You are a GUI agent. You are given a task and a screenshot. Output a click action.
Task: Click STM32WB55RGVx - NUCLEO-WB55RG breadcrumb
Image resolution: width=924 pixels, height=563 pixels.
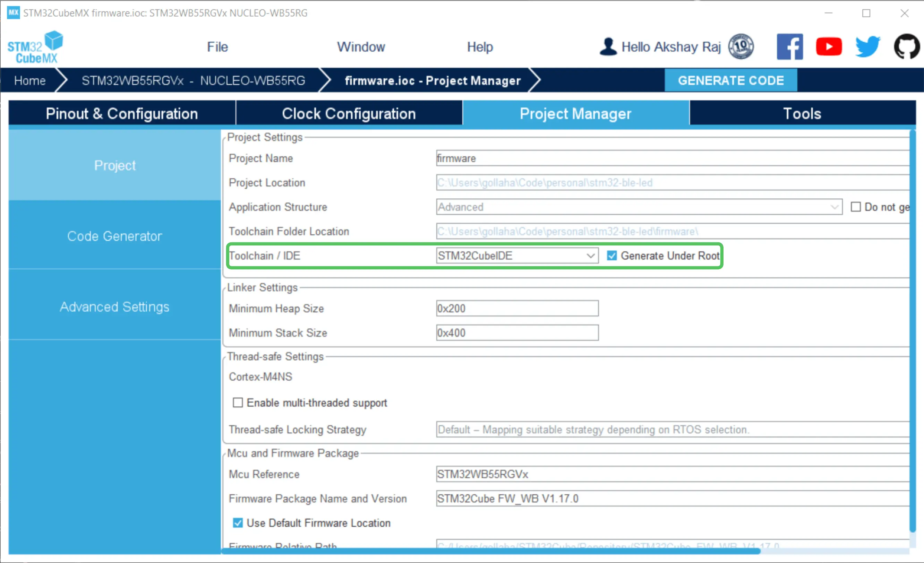pyautogui.click(x=194, y=80)
